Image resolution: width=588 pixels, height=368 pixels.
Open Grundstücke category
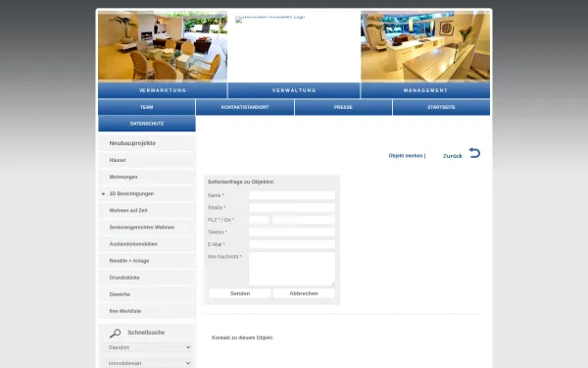[147, 278]
